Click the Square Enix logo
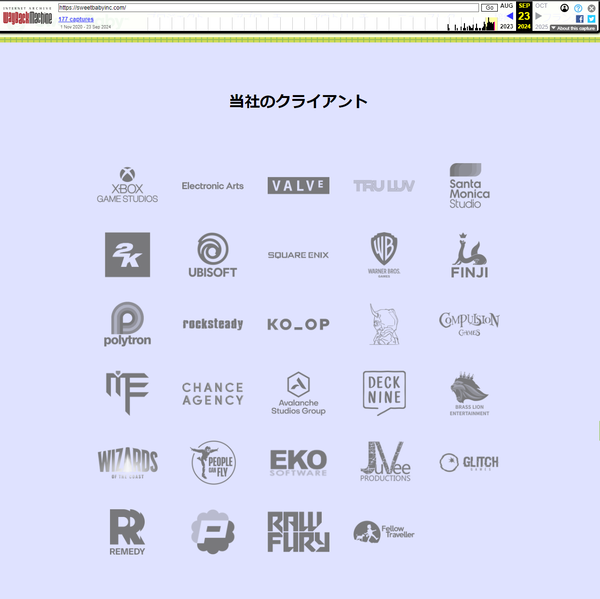The height and width of the screenshot is (599, 600). click(298, 255)
